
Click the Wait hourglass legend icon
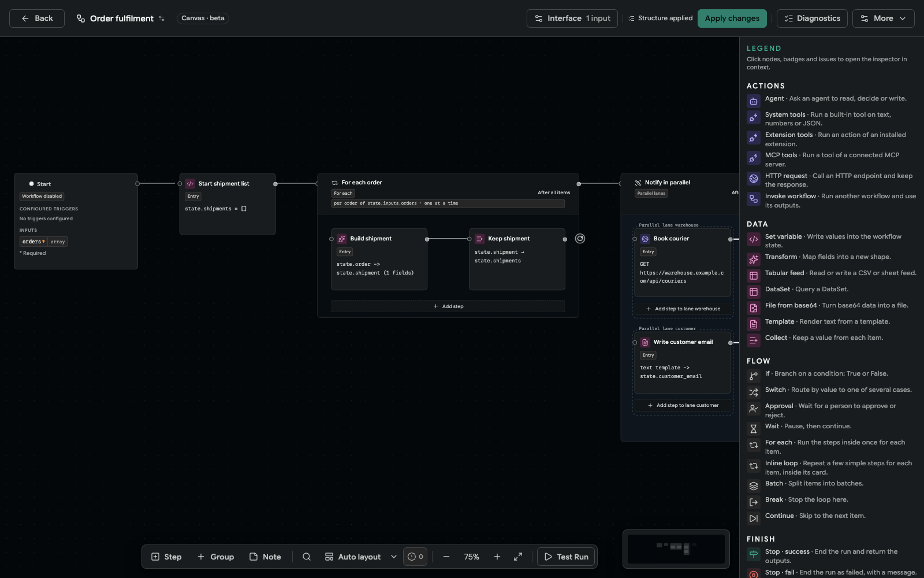[x=754, y=429]
